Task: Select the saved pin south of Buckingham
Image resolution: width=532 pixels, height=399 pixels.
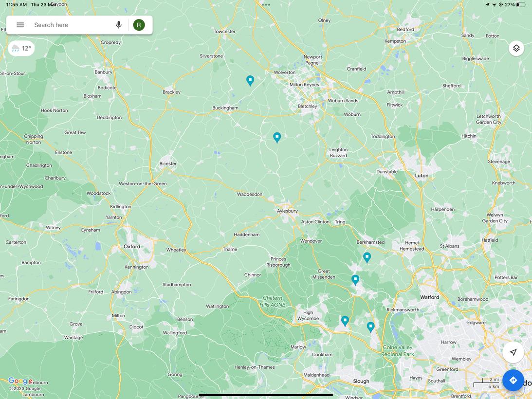Action: (277, 137)
